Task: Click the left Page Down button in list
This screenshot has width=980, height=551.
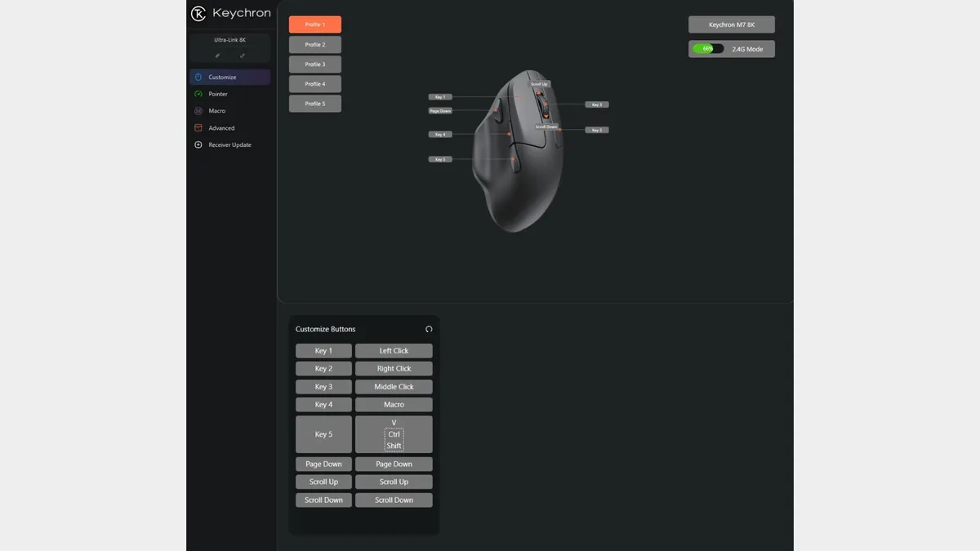Action: pyautogui.click(x=324, y=464)
